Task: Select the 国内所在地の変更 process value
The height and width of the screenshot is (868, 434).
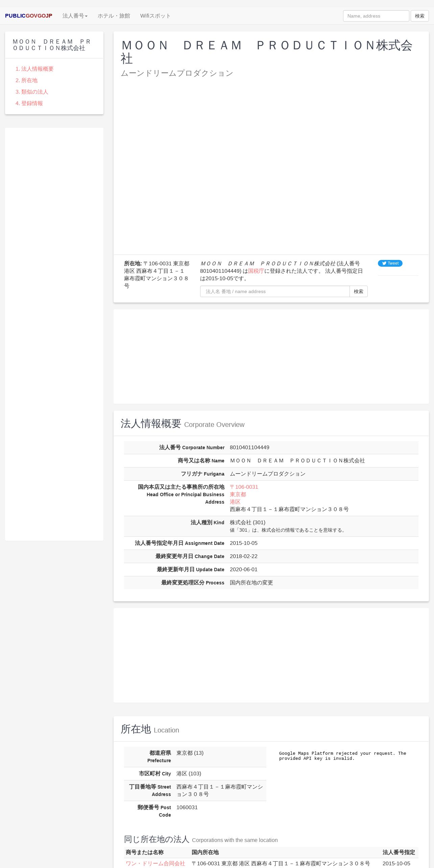Action: click(251, 582)
